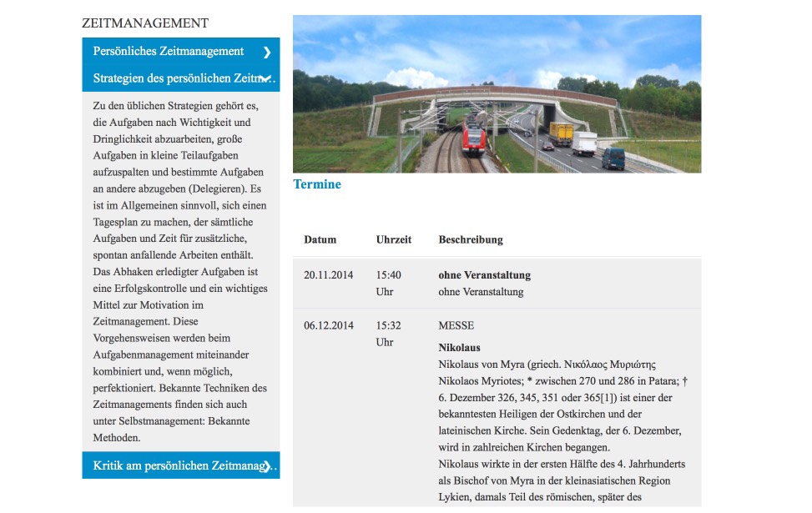This screenshot has width=812, height=513.
Task: Open the train and highway banner image
Action: coord(497,93)
